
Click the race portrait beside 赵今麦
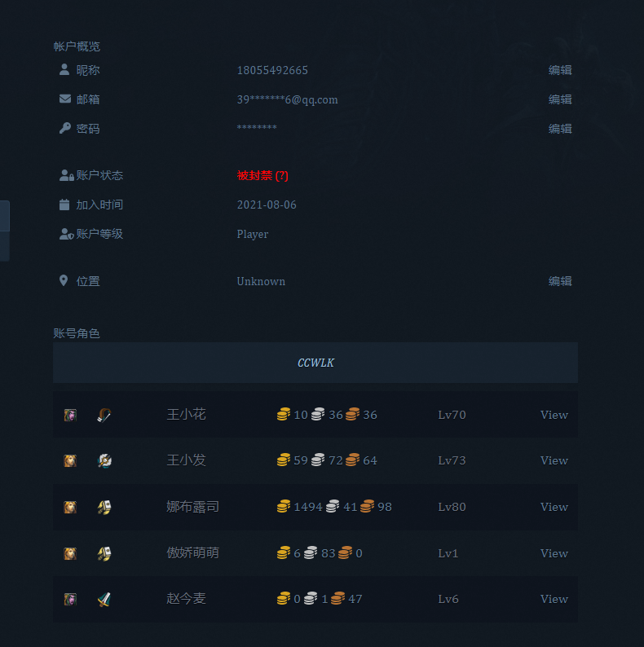coord(70,600)
